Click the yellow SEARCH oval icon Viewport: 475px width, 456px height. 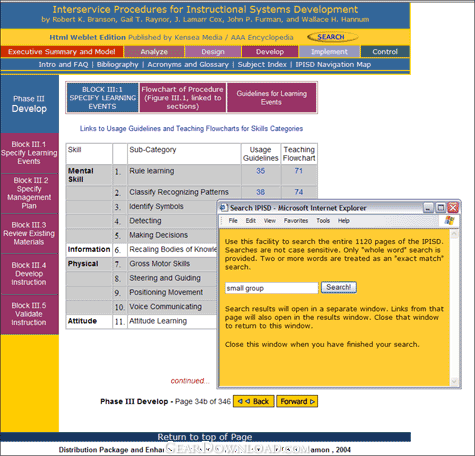click(332, 37)
